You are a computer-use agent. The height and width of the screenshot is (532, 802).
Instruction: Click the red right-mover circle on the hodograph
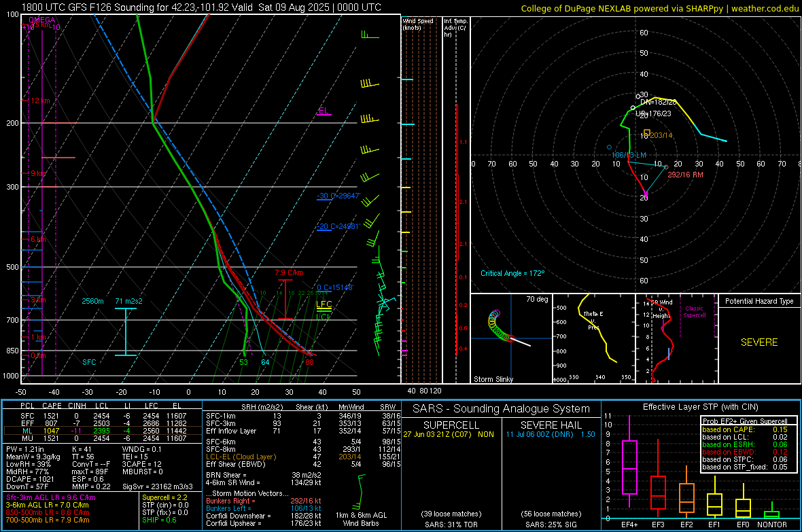pyautogui.click(x=666, y=166)
